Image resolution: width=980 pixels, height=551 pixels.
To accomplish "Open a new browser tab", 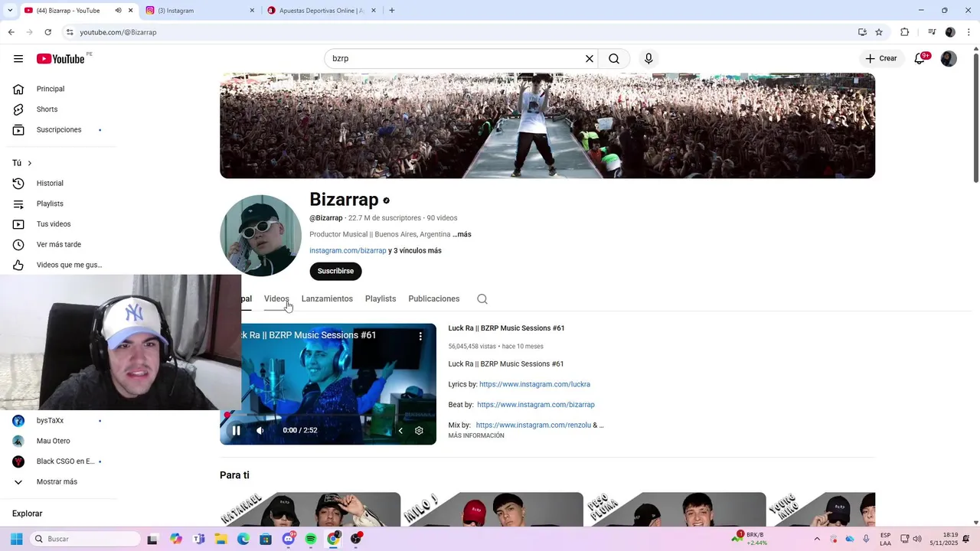I will (x=391, y=11).
